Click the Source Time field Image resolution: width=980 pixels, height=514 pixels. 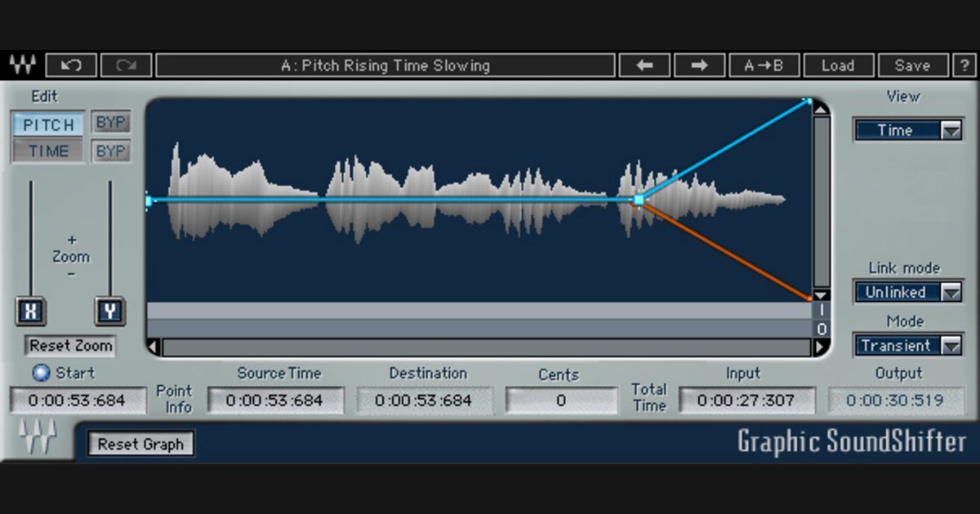pos(275,401)
